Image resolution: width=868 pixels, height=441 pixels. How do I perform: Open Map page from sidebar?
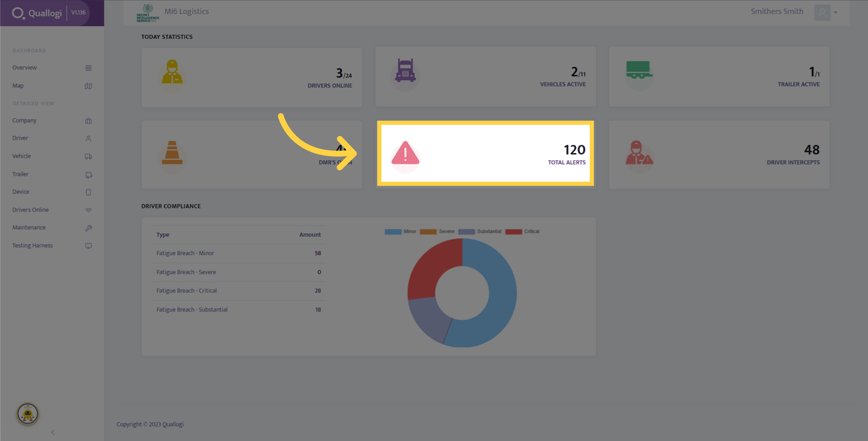coord(18,86)
